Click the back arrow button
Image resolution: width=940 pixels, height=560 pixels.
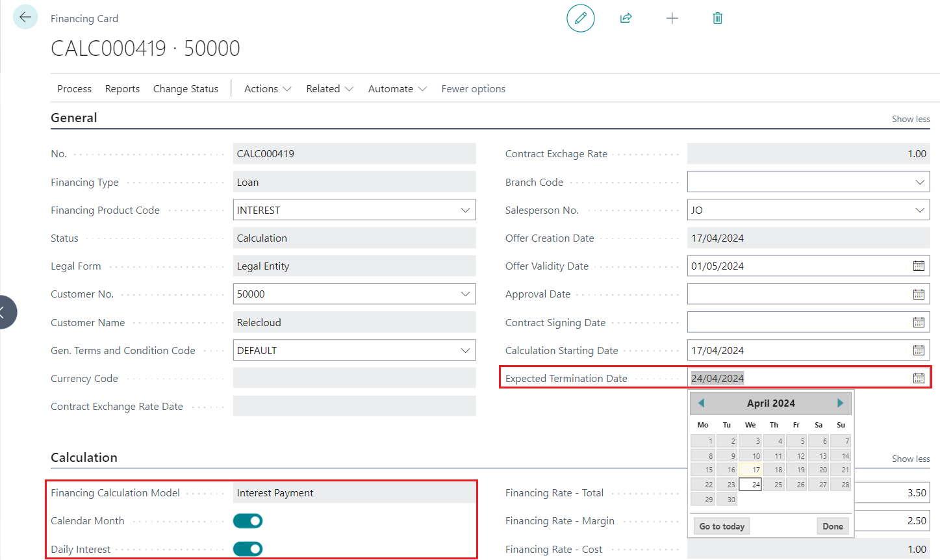tap(25, 18)
